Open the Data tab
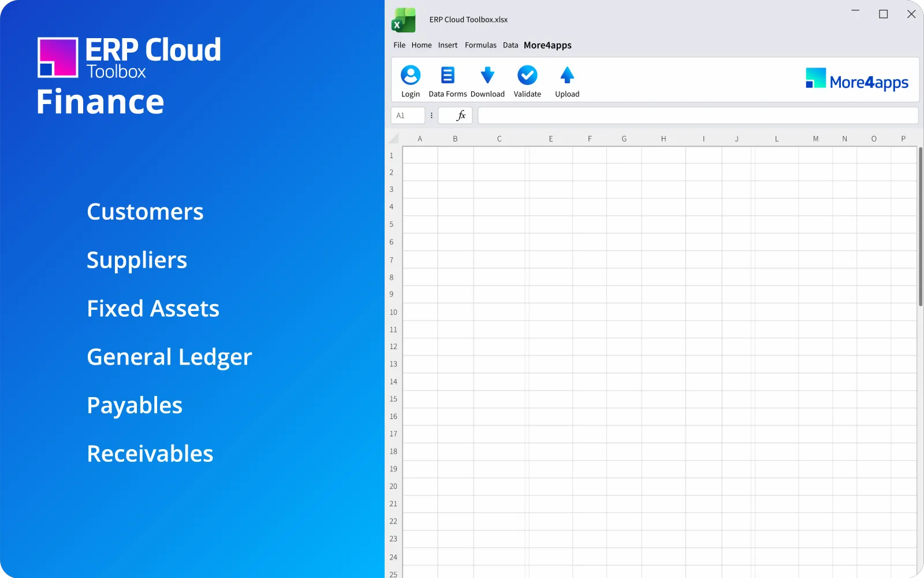 [x=511, y=45]
